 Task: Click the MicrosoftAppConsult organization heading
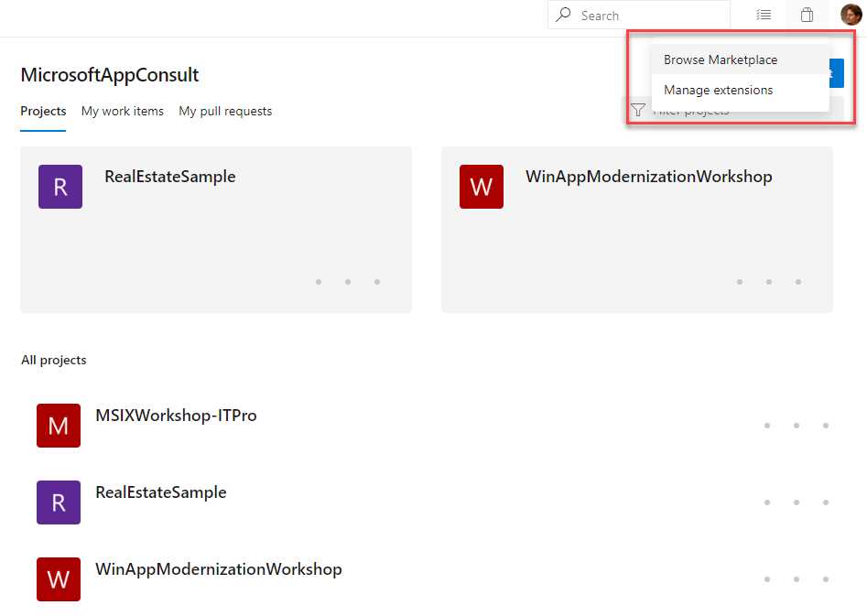(109, 75)
